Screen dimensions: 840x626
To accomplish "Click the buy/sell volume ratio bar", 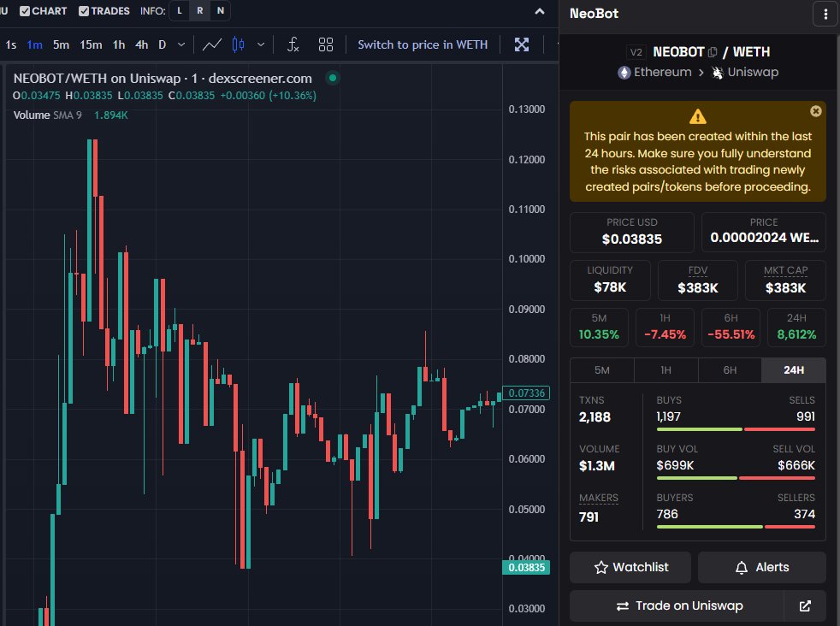I will [736, 478].
